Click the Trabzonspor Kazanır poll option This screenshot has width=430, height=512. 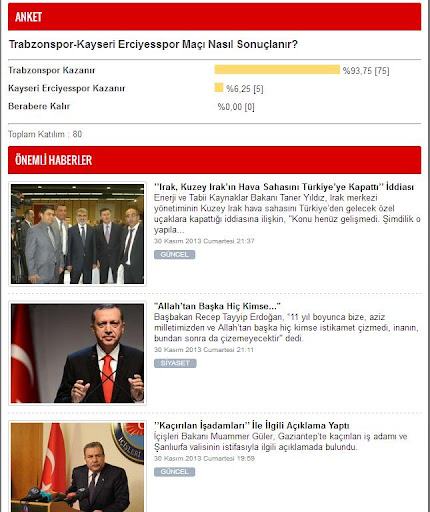pyautogui.click(x=52, y=70)
